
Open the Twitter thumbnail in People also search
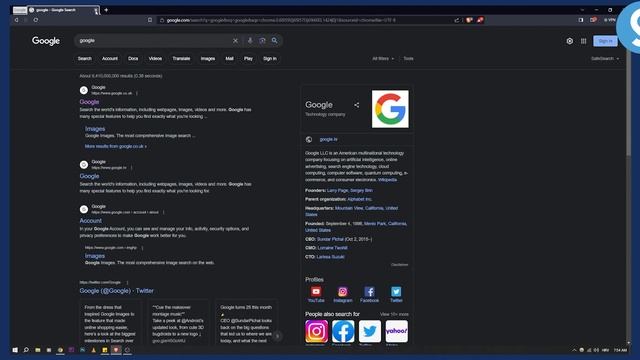370,331
